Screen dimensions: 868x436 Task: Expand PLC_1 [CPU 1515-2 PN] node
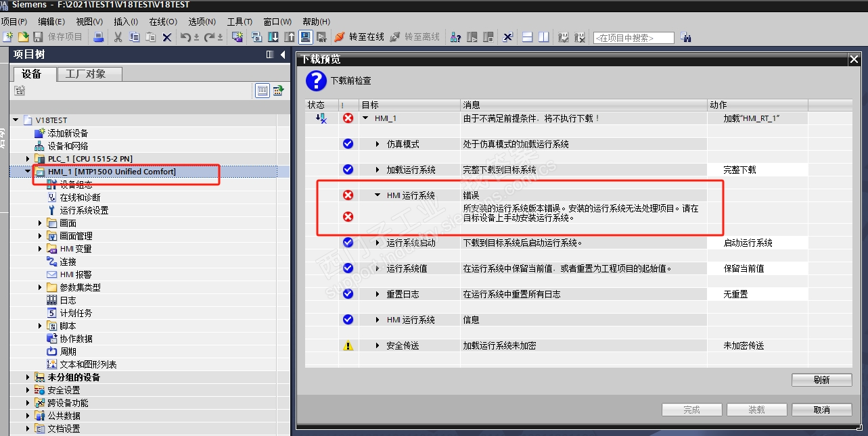28,159
